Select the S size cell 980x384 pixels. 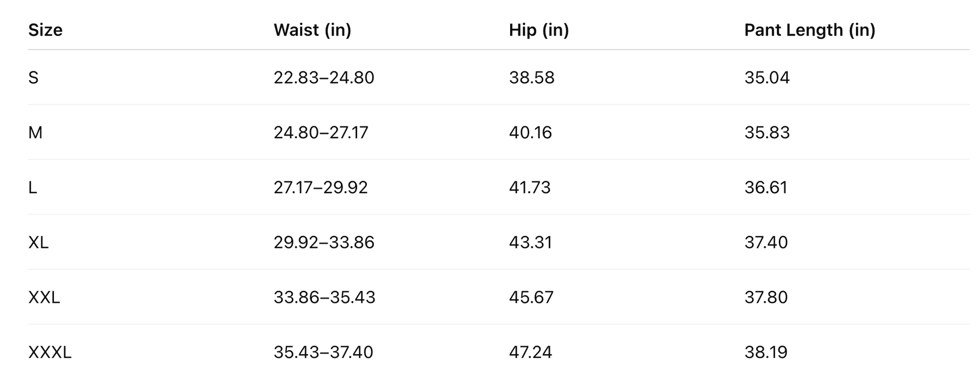pyautogui.click(x=33, y=78)
